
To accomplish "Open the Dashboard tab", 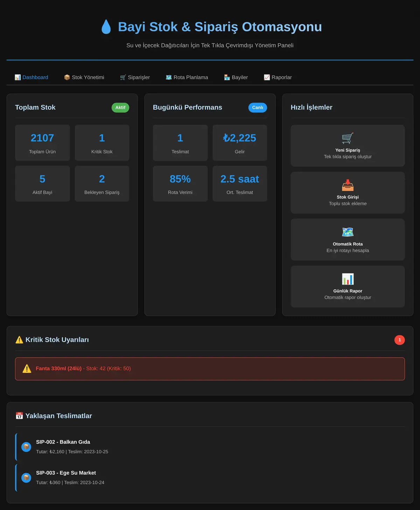I will tap(31, 77).
